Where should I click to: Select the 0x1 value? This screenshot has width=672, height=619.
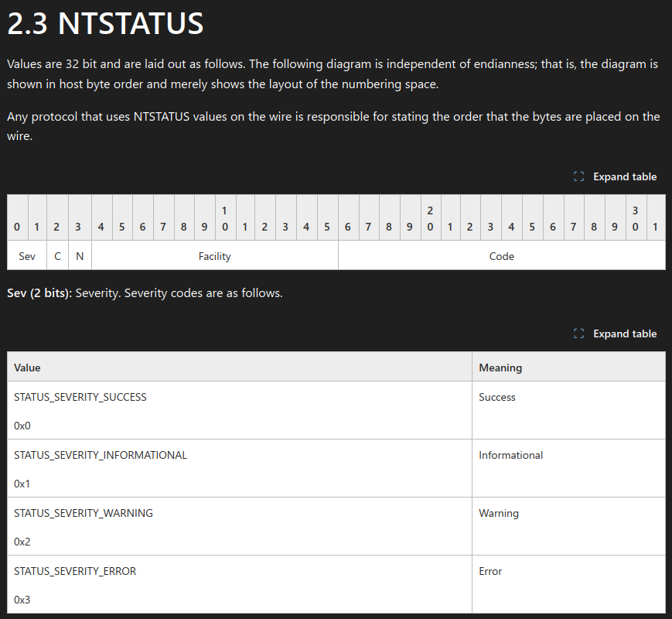pos(22,484)
